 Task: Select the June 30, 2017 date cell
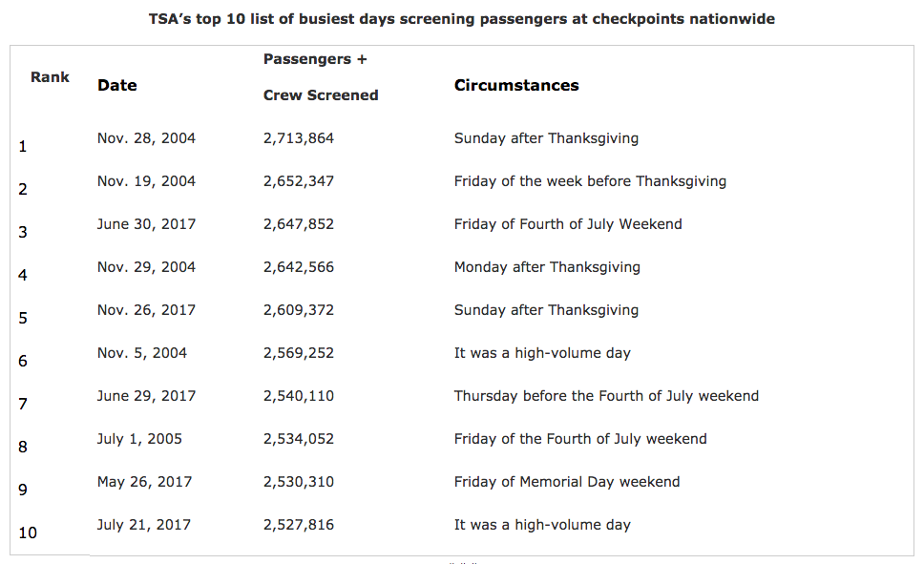click(x=146, y=224)
